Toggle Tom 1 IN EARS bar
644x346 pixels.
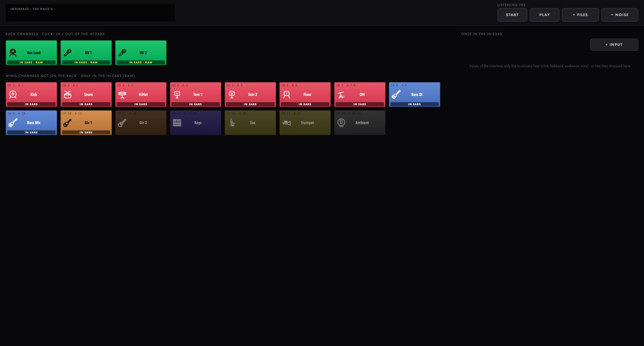tap(195, 104)
